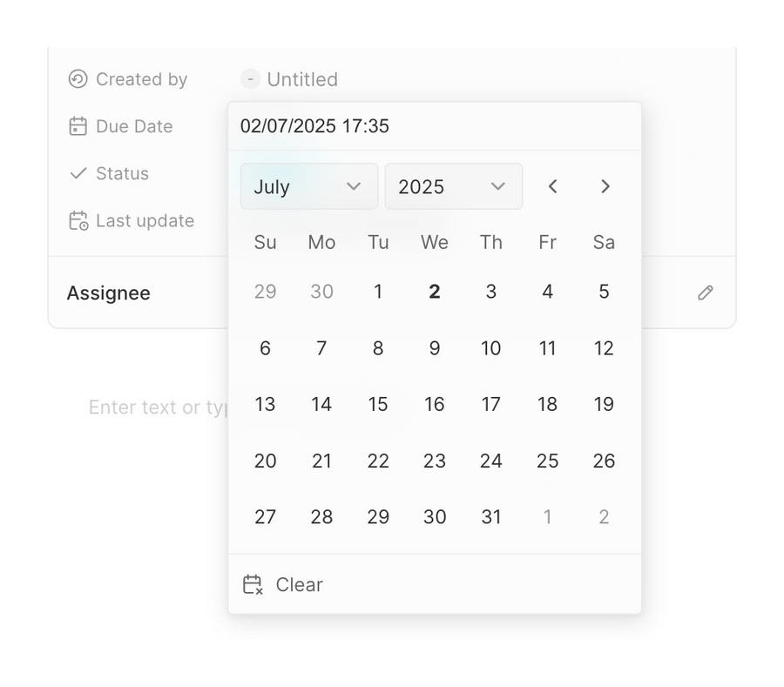Select July 16 in the calendar
784x687 pixels.
click(x=435, y=404)
